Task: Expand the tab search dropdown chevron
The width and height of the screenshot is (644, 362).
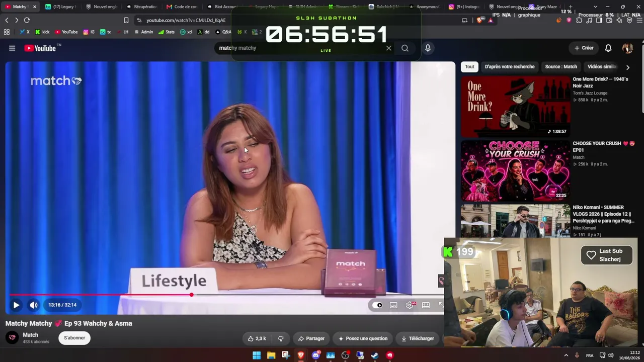Action: [595, 7]
